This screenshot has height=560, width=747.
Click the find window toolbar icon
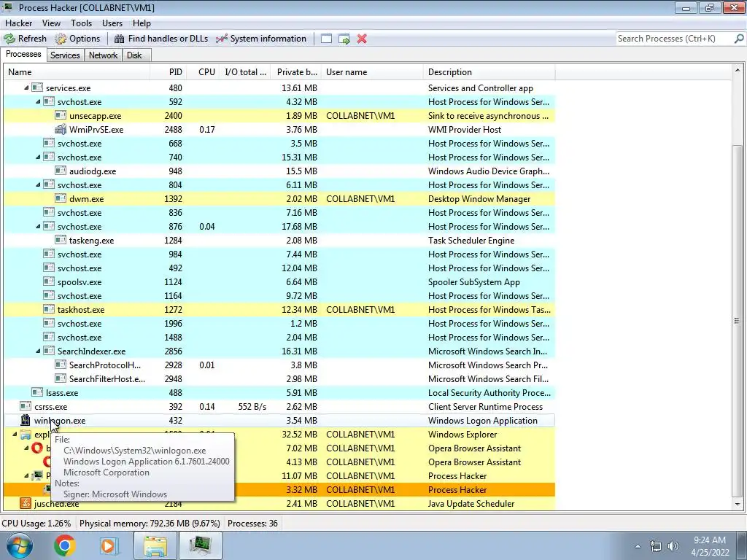[326, 39]
